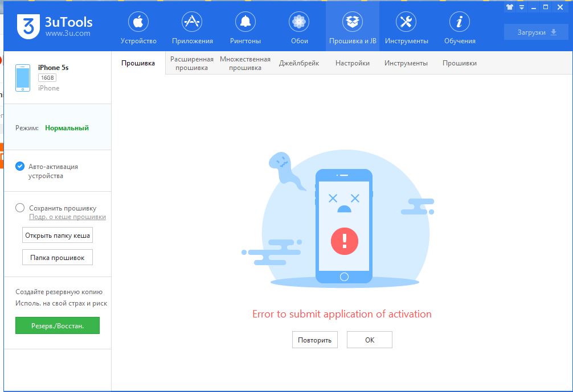Screen dimensions: 573x392
Task: Toggle Авто-активация устройства checkbox
Action: 20,167
